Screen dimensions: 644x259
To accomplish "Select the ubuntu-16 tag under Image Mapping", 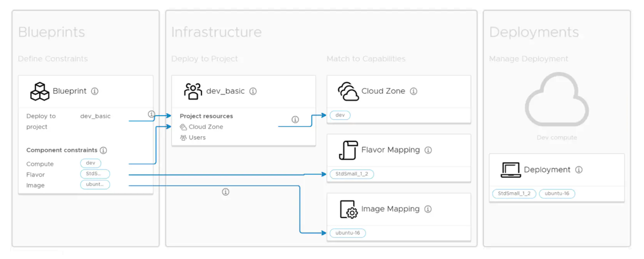I will coord(347,233).
